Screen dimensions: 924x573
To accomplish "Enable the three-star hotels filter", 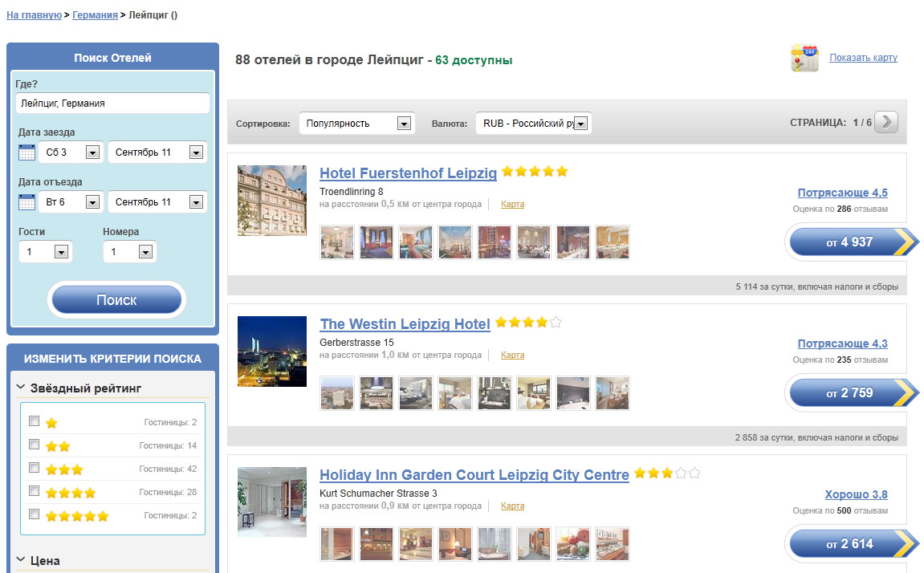I will tap(34, 468).
